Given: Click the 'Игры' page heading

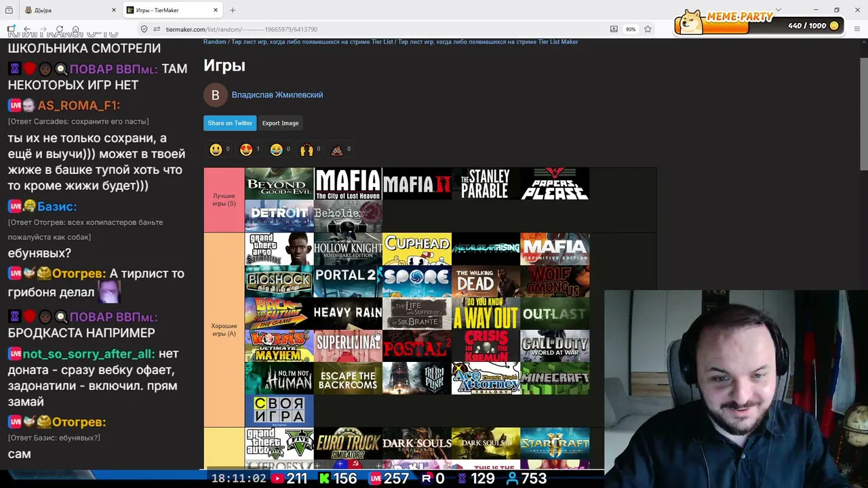Looking at the screenshot, I should [224, 66].
